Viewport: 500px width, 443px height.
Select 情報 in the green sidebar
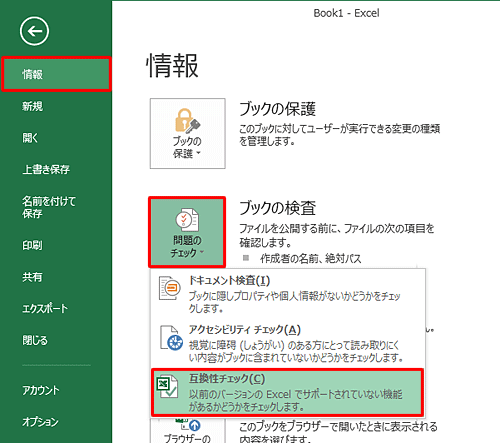click(x=56, y=74)
